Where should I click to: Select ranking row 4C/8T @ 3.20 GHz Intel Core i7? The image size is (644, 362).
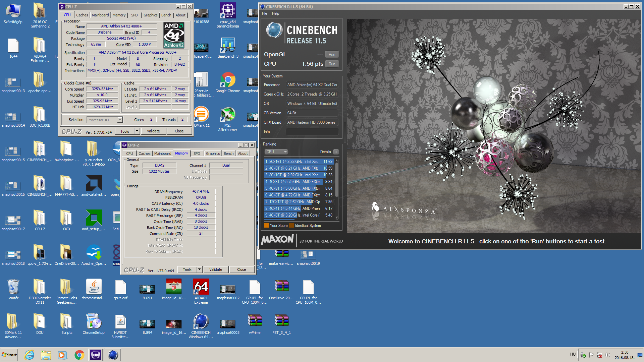(299, 215)
